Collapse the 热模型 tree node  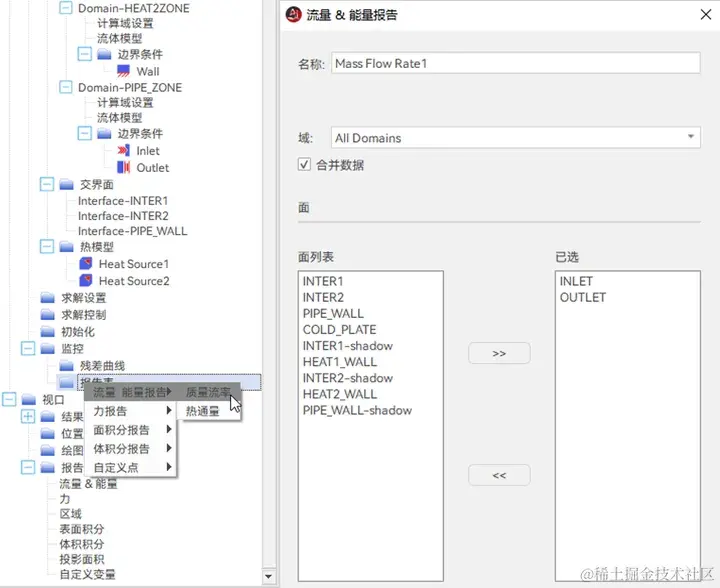pos(47,247)
